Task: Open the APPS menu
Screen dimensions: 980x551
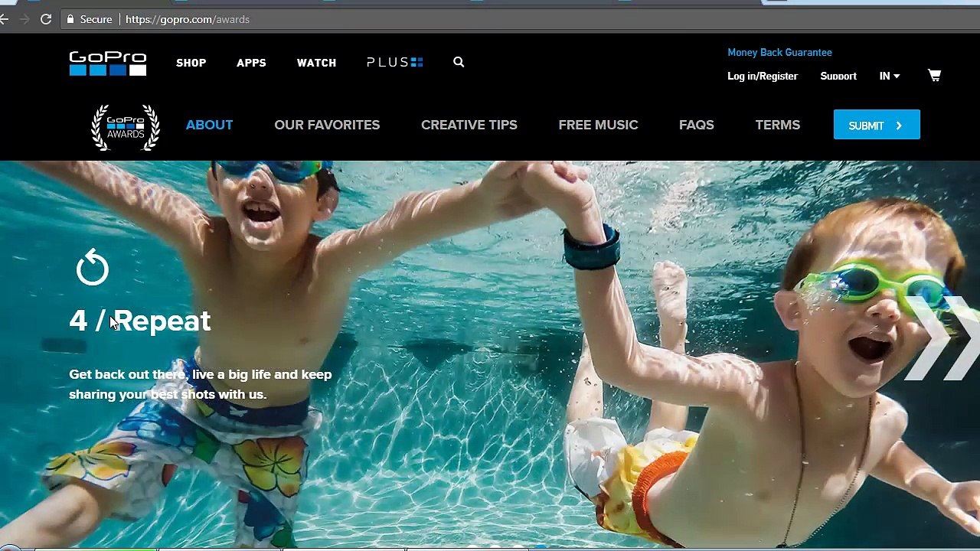Action: [251, 63]
